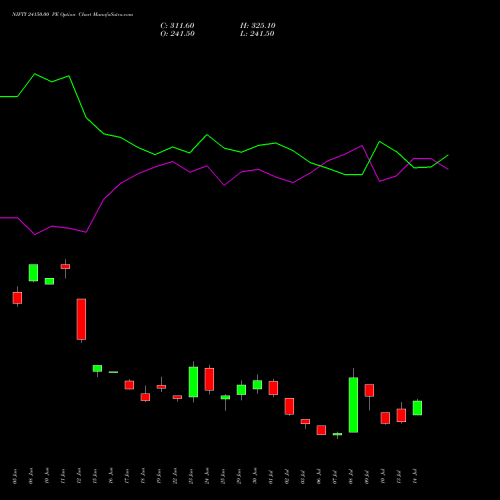The image size is (500, 500).
Task: Click the green candle at 23 Jun
Action: click(193, 382)
